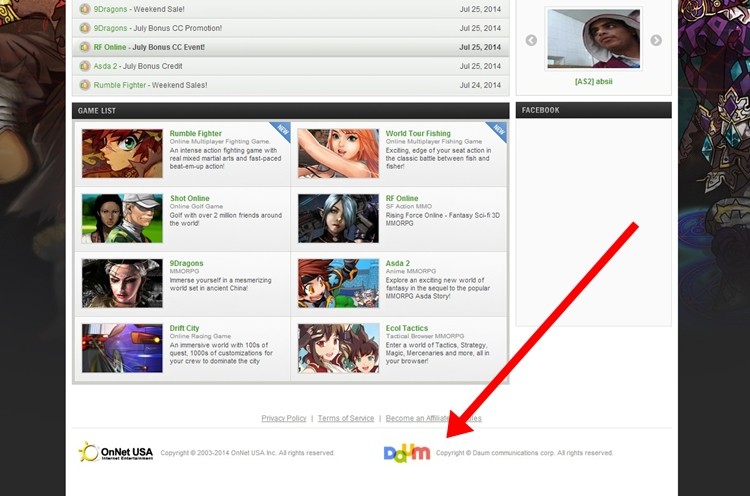Click the Daum logo in footer

click(407, 452)
